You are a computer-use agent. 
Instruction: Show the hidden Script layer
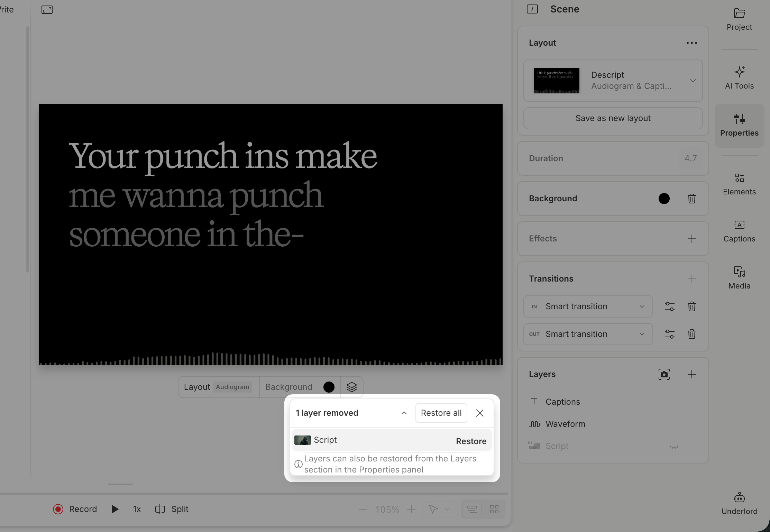point(674,447)
